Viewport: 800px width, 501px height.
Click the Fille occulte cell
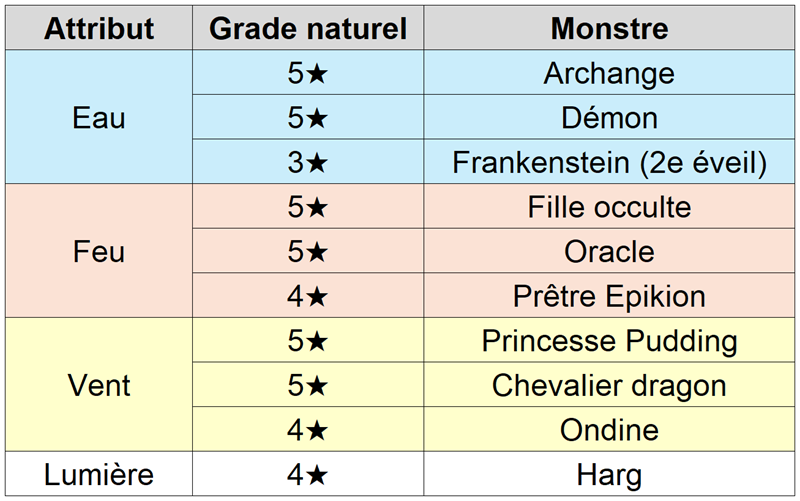[x=609, y=207]
